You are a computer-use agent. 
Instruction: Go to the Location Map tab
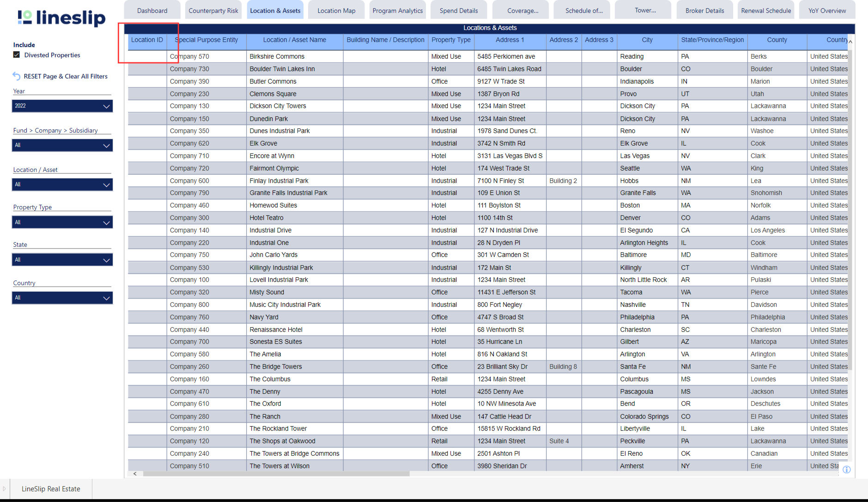click(336, 10)
